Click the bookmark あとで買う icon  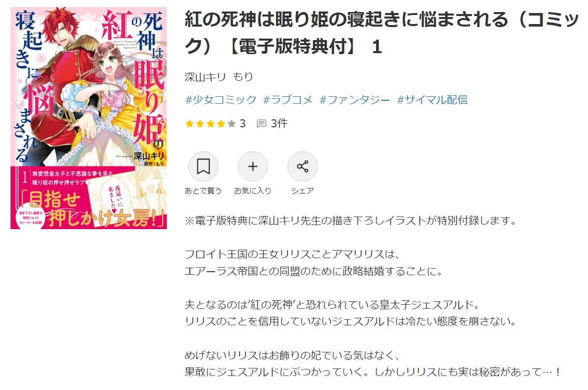[x=203, y=166]
